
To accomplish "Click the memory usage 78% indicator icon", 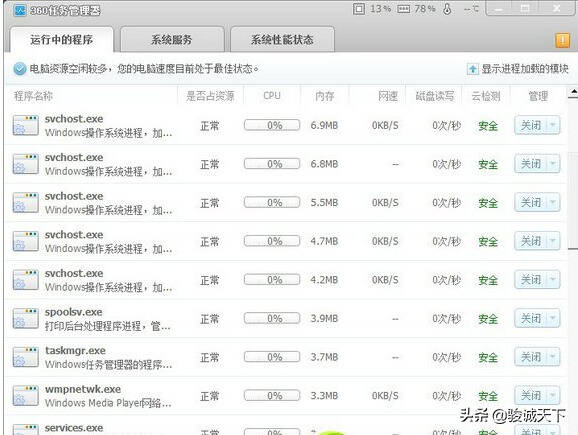I will tap(404, 8).
